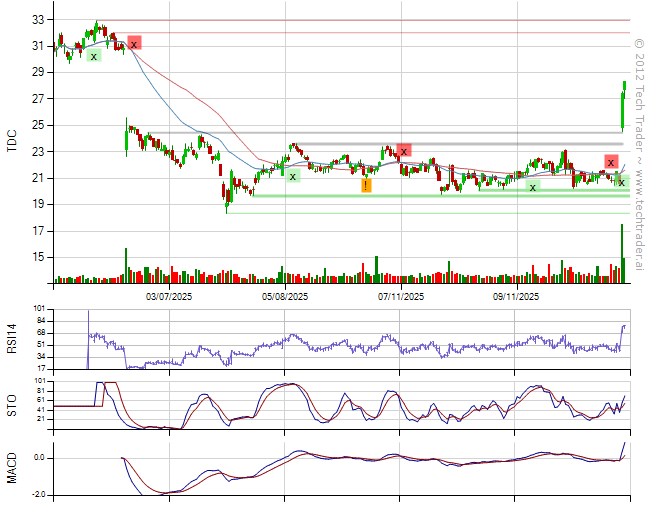Select the red x marker at 07/11/2025

[404, 150]
